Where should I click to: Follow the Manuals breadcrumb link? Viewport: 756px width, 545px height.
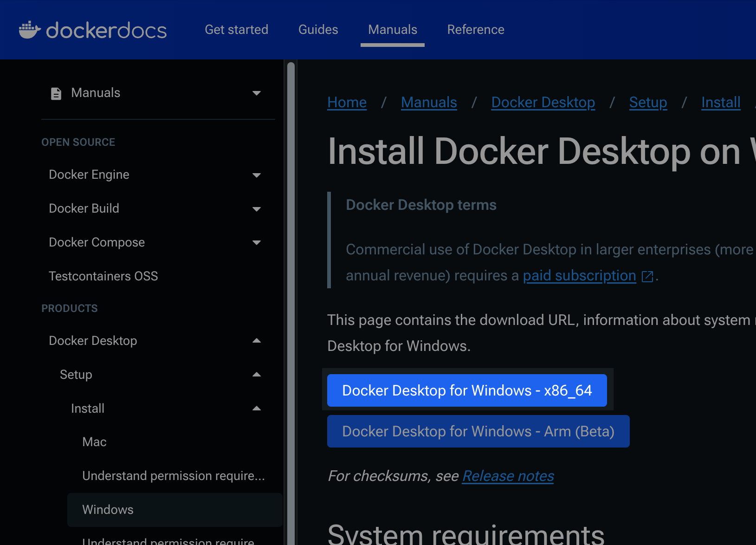pos(429,102)
